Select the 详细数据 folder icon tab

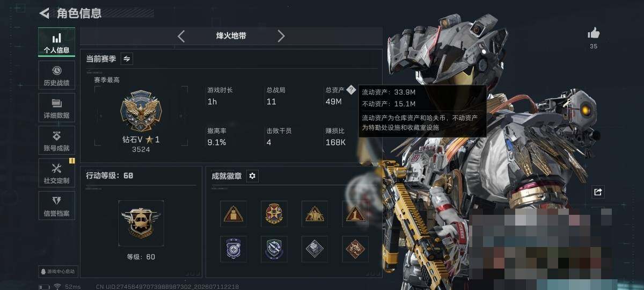[x=56, y=108]
